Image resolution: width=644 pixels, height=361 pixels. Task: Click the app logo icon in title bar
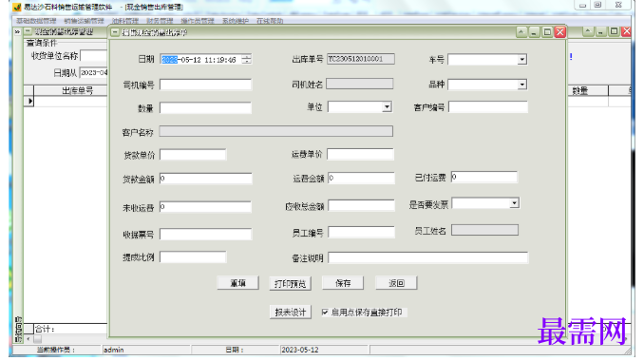click(17, 7)
